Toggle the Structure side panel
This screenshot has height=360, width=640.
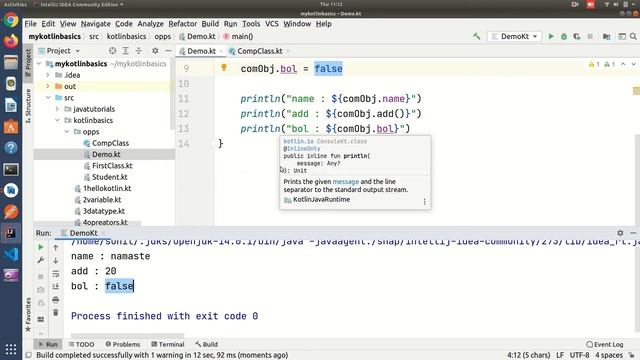tap(28, 106)
